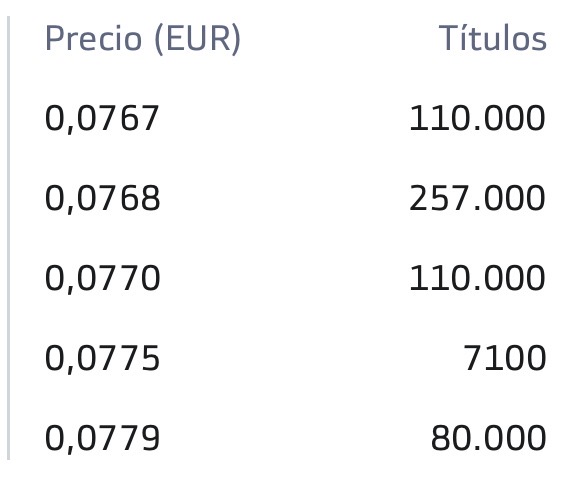The height and width of the screenshot is (479, 580).
Task: Select the price cell 0,0775
Action: (x=102, y=358)
